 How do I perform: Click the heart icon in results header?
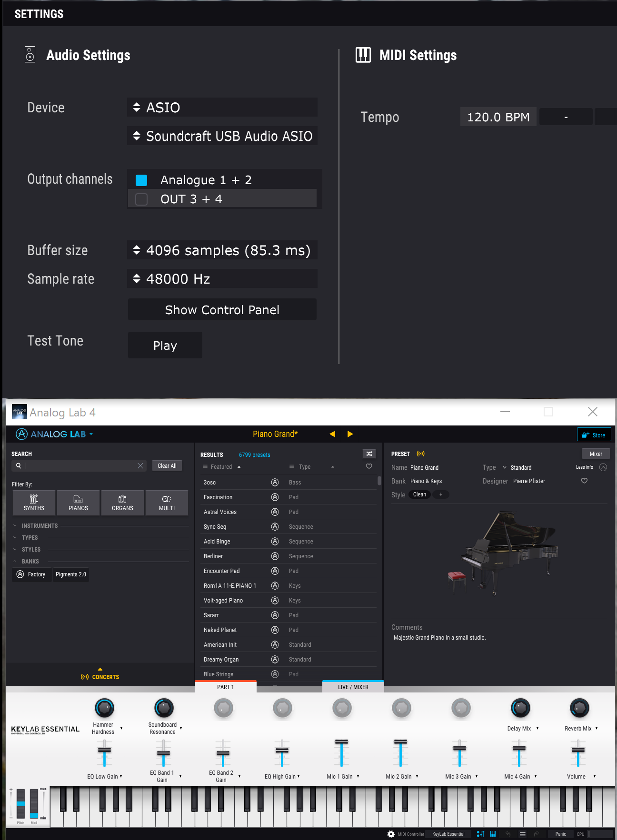(369, 466)
